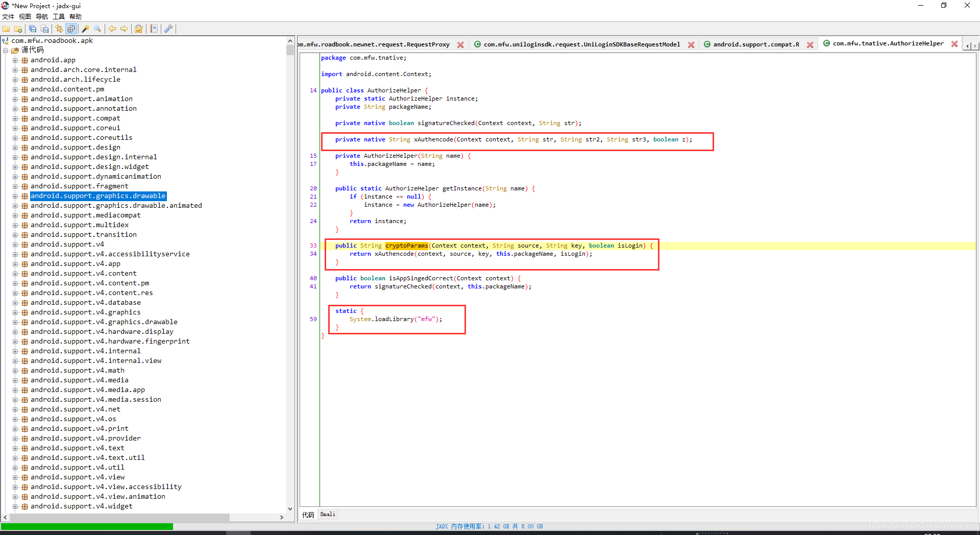Expand the android.support.design package
Image resolution: width=980 pixels, height=535 pixels.
pyautogui.click(x=15, y=148)
